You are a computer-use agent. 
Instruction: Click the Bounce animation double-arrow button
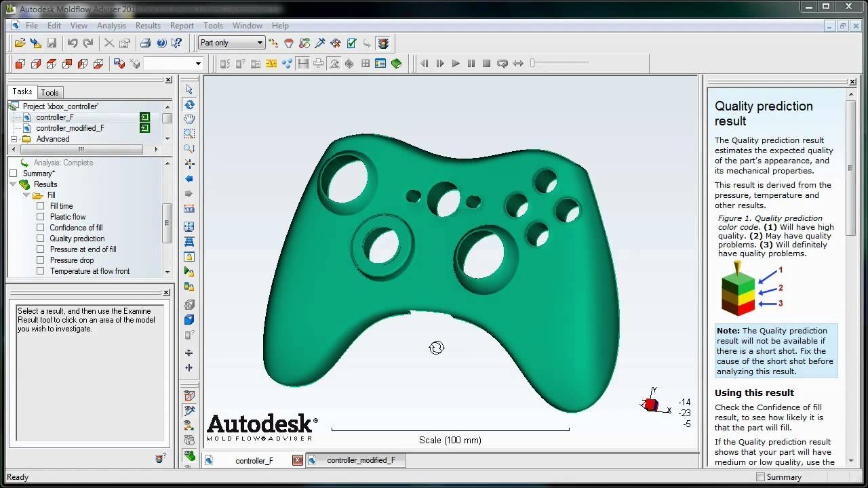coord(518,64)
